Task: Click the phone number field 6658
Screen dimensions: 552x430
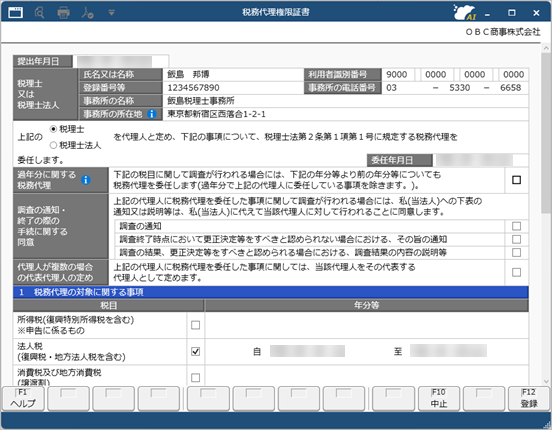Action: tap(510, 88)
